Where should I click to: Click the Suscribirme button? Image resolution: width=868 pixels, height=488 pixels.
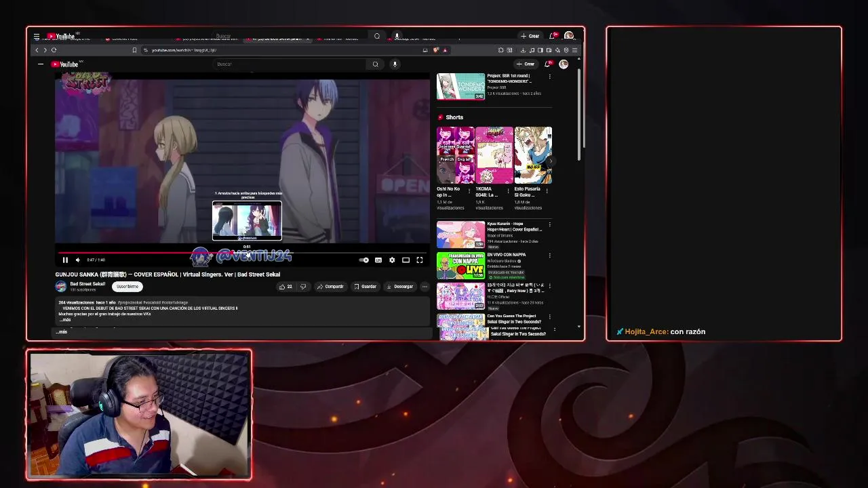point(127,287)
